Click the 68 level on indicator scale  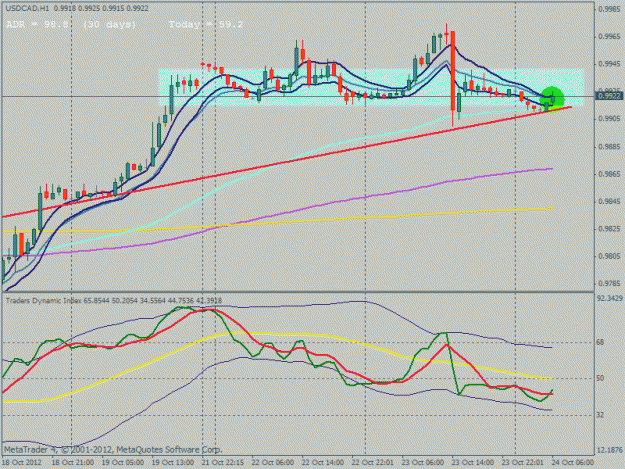click(x=600, y=342)
